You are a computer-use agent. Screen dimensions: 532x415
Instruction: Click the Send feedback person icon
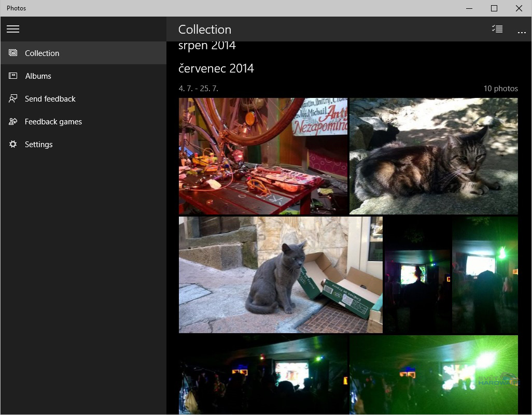12,98
